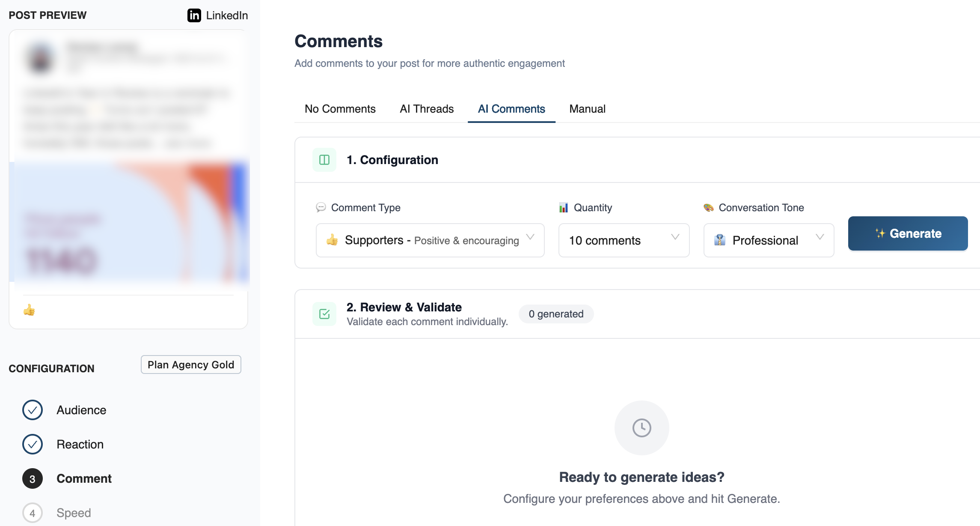980x526 pixels.
Task: Open the Comment Type dropdown showing Supporters
Action: click(x=429, y=240)
